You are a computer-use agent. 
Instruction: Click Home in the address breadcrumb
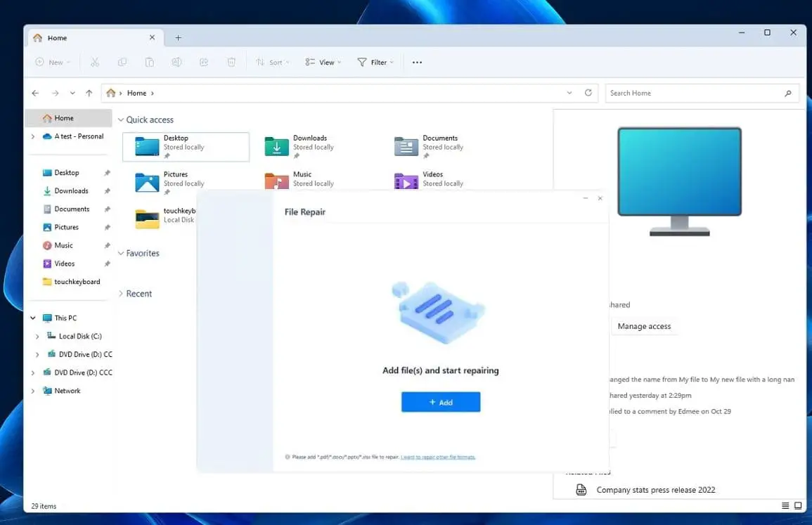click(x=136, y=93)
